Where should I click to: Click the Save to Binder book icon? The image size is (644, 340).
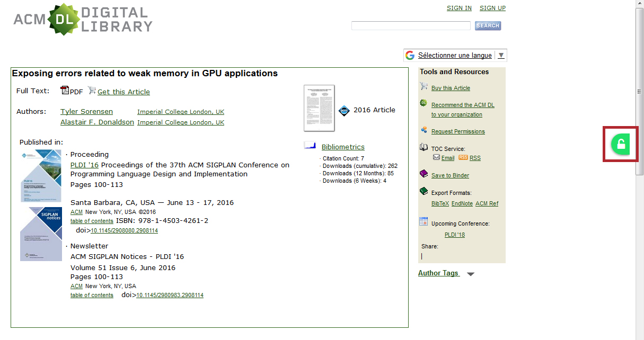point(424,174)
